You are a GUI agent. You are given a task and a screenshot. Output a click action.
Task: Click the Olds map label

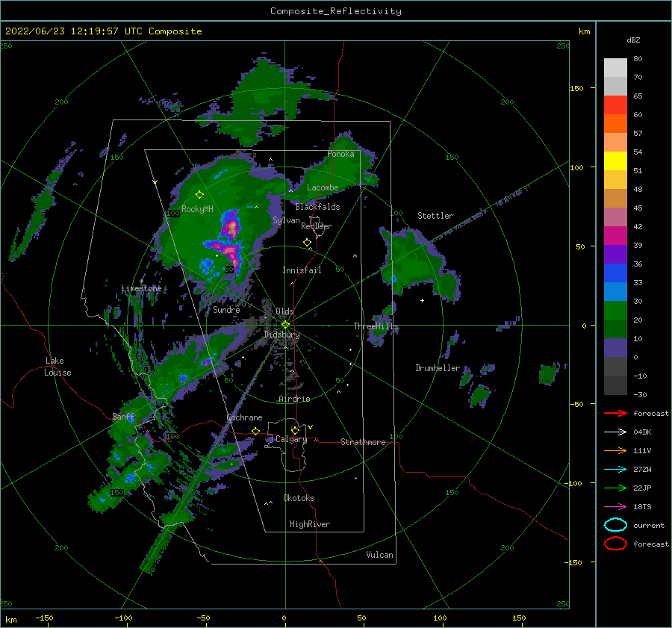tap(284, 311)
